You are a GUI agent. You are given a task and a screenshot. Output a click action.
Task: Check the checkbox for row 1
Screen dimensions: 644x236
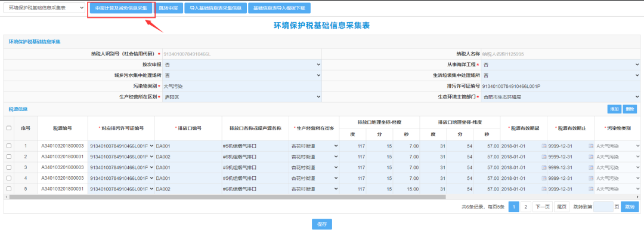(x=9, y=146)
